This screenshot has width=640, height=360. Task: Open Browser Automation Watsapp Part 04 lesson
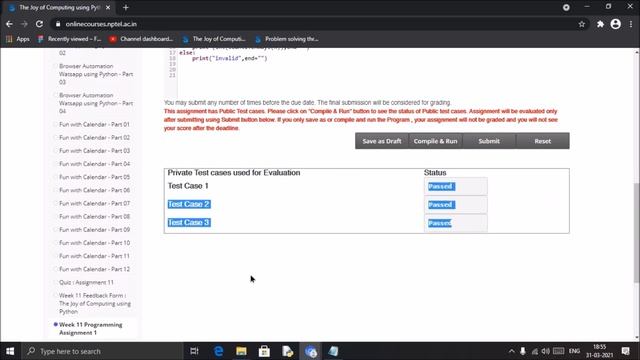tap(96, 103)
